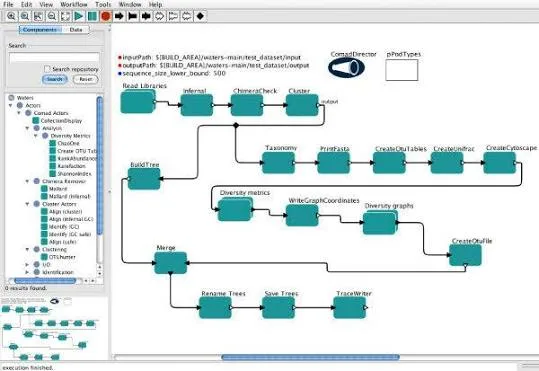
Task: Open the Window menu
Action: tap(130, 4)
